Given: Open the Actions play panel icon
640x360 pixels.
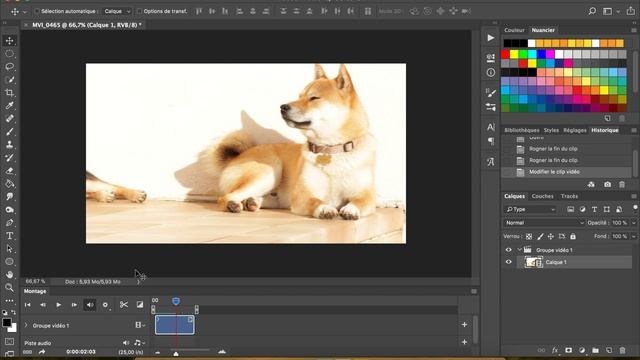Looking at the screenshot, I should 491,38.
